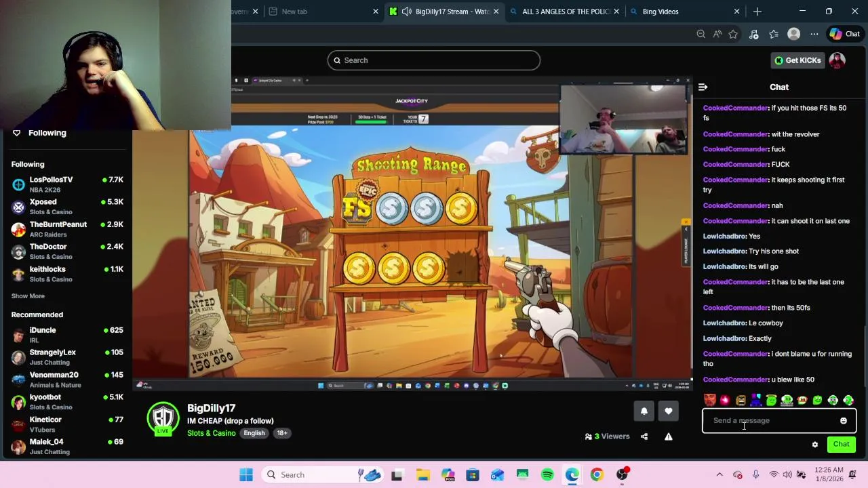868x488 pixels.
Task: Click the Get KICKs button
Action: coord(798,60)
